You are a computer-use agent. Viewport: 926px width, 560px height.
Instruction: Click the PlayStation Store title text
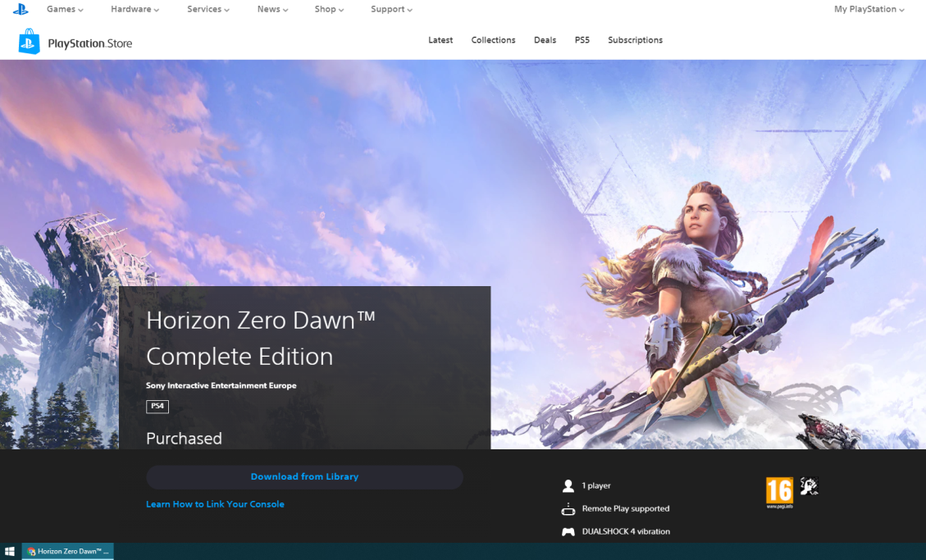[89, 43]
